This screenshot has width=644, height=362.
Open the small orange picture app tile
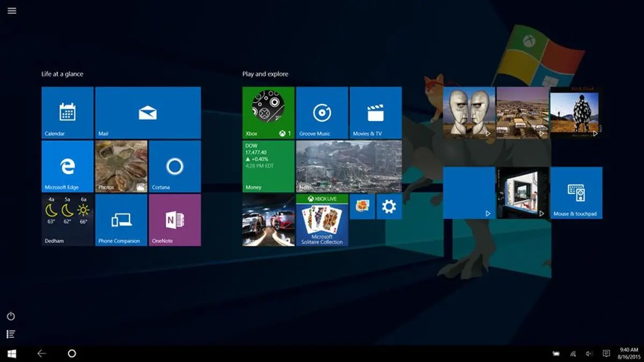[362, 207]
